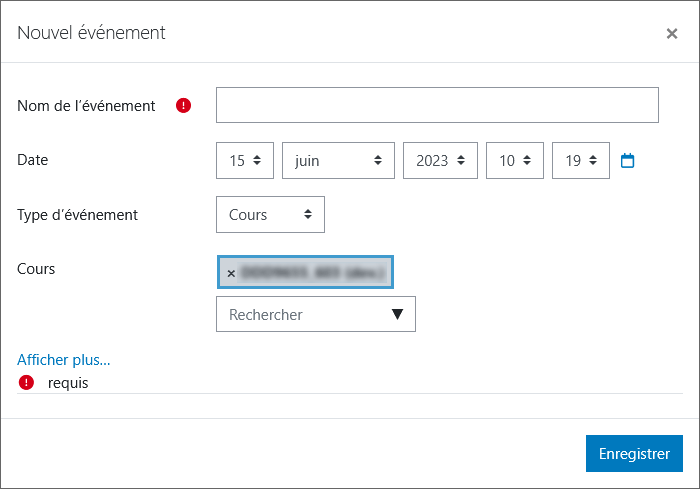Open the month dropdown showing juin
The width and height of the screenshot is (700, 489).
coord(338,160)
